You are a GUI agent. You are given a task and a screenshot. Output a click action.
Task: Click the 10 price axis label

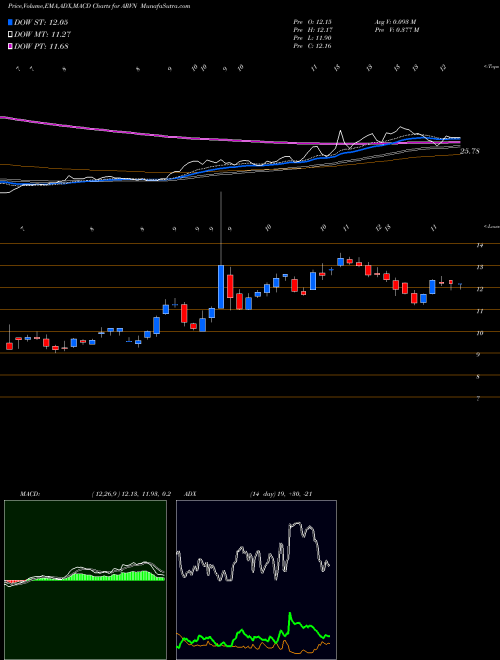(x=479, y=333)
